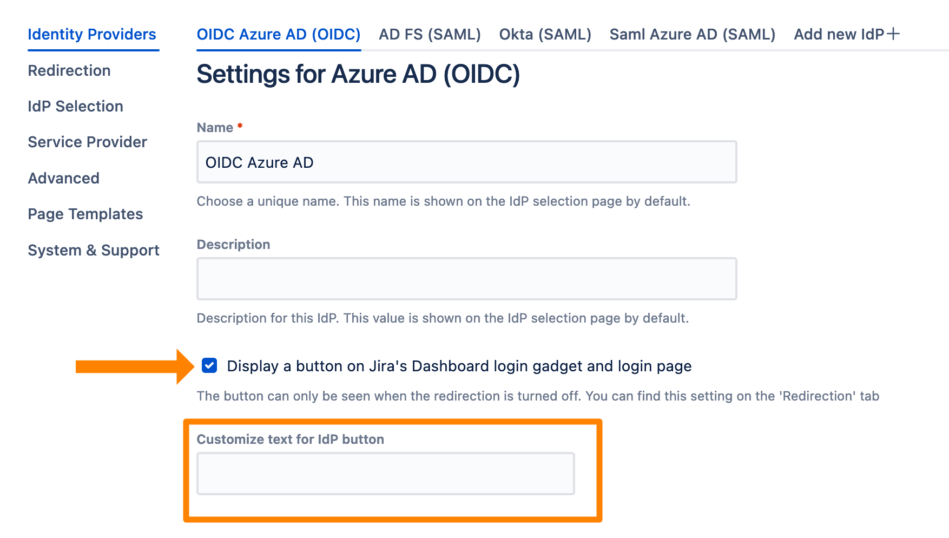949x538 pixels.
Task: Click the Name field label
Action: [215, 128]
